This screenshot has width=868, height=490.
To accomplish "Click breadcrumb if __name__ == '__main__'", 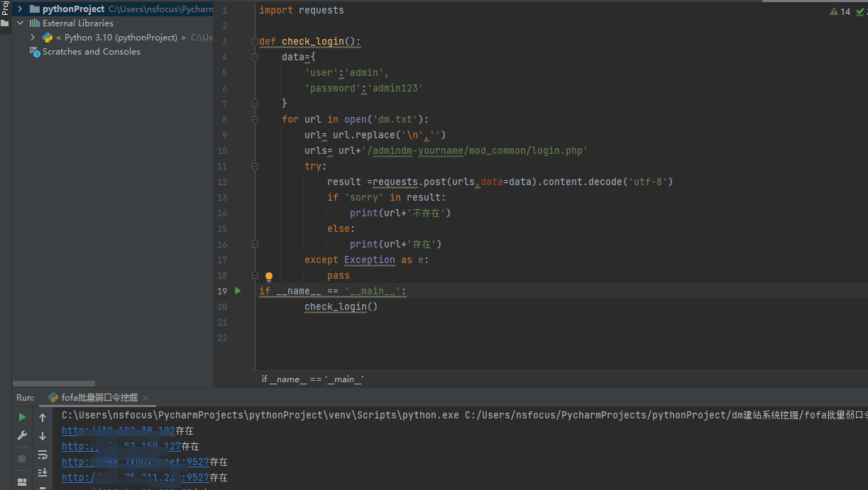I will tap(312, 379).
